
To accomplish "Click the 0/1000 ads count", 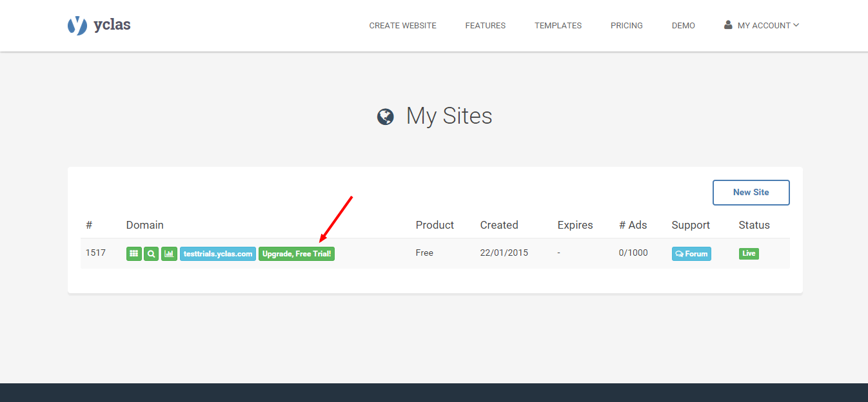I will click(633, 253).
